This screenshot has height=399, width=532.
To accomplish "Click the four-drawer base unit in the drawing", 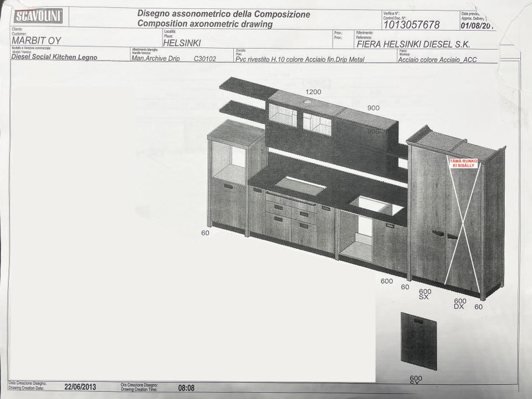I will (x=291, y=221).
